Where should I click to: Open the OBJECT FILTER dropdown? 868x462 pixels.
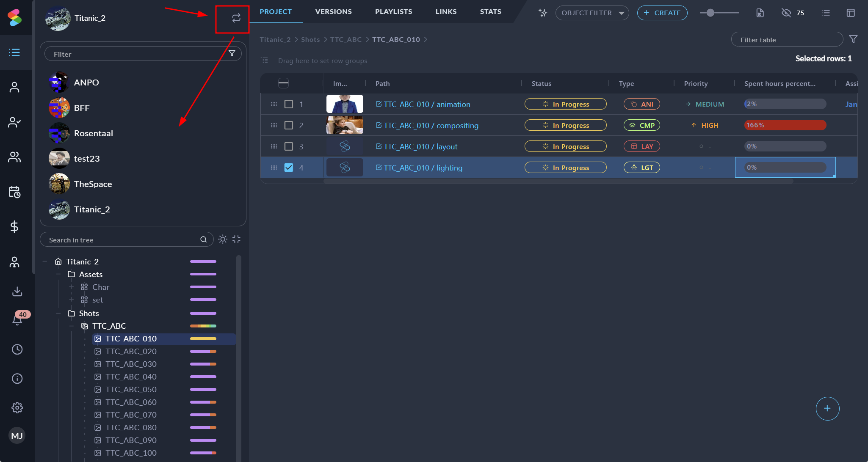click(592, 13)
